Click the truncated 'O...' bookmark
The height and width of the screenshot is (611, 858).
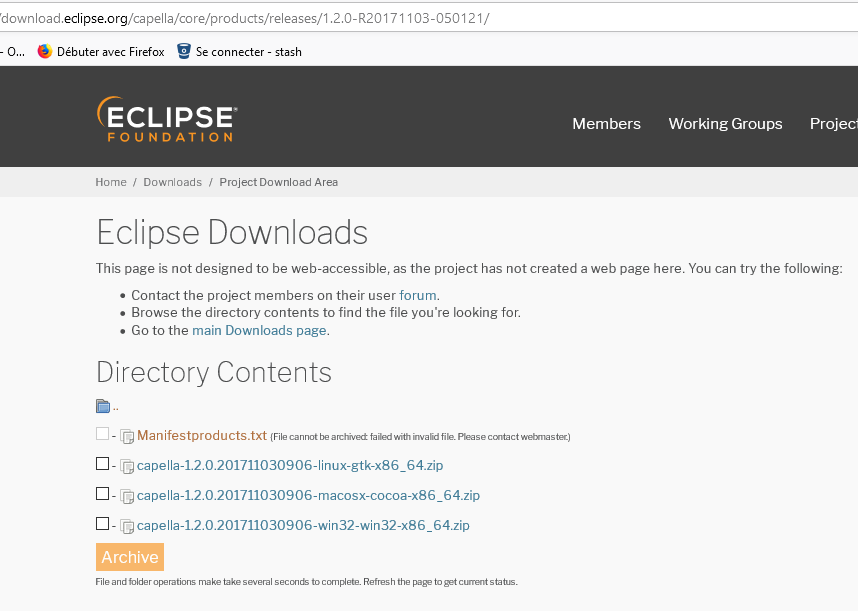pyautogui.click(x=13, y=51)
